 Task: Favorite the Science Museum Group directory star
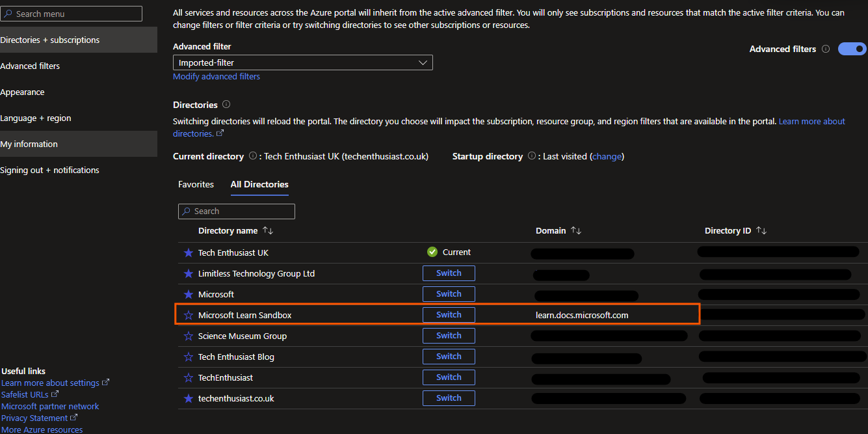(188, 336)
